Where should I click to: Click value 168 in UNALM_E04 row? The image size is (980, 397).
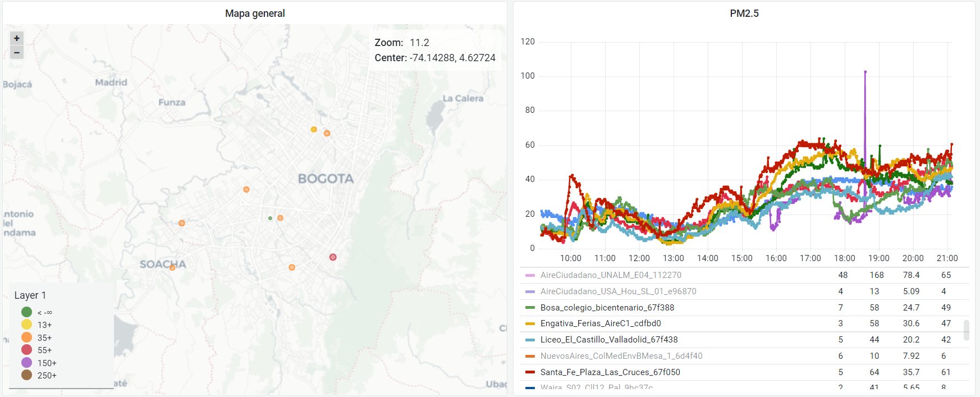tap(877, 275)
